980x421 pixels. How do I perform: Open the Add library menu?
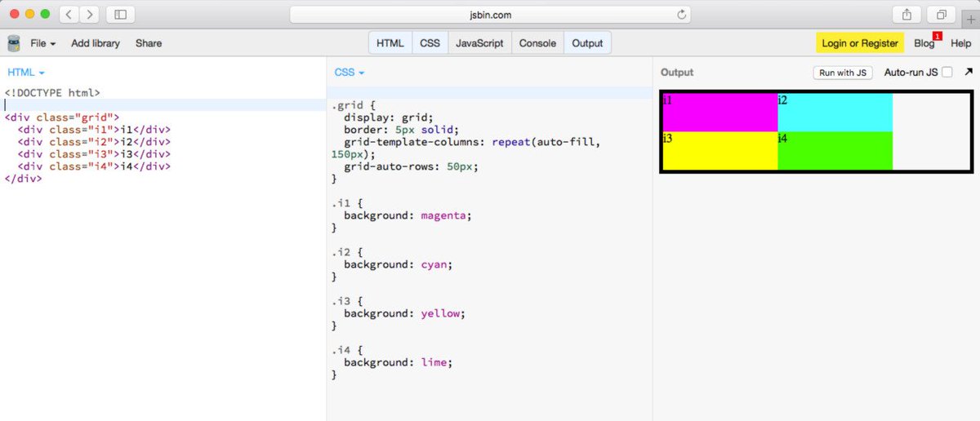pos(96,43)
